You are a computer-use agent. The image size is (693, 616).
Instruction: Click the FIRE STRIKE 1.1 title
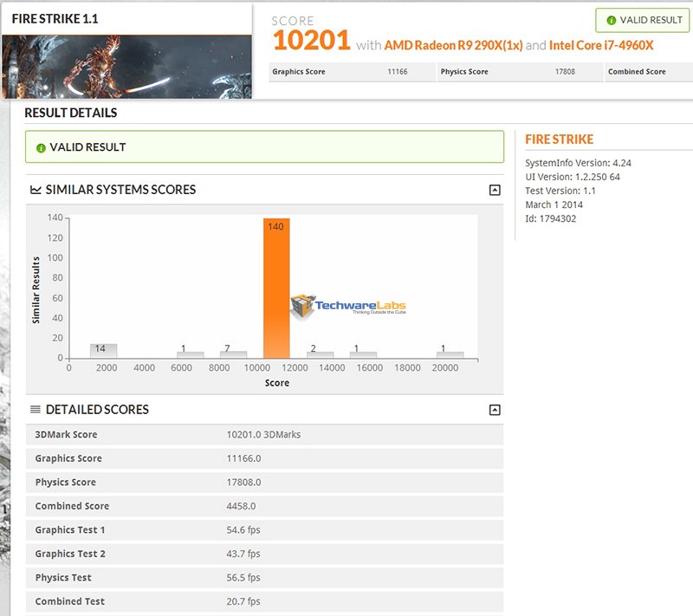coord(55,19)
